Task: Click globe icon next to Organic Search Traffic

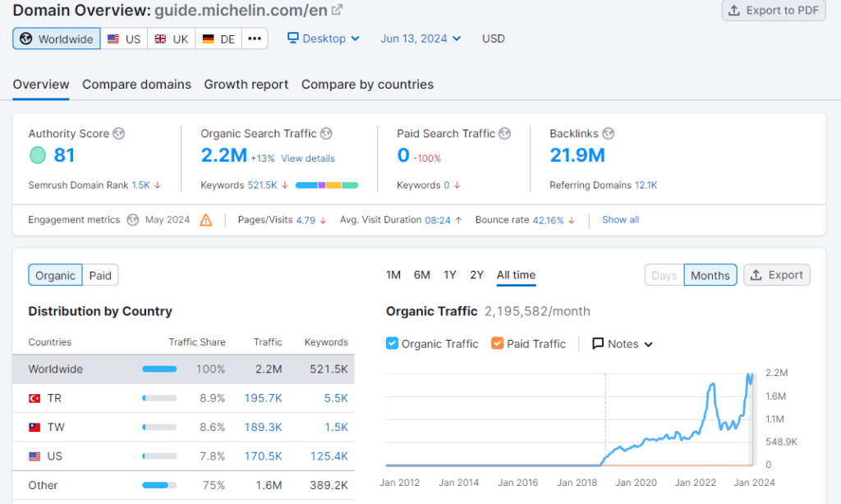Action: (x=326, y=134)
